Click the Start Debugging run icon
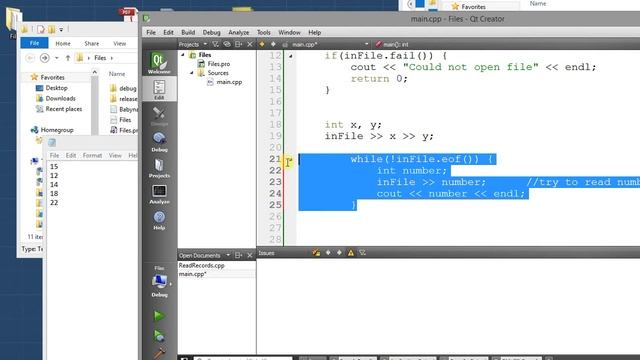The image size is (640, 360). pos(159,336)
